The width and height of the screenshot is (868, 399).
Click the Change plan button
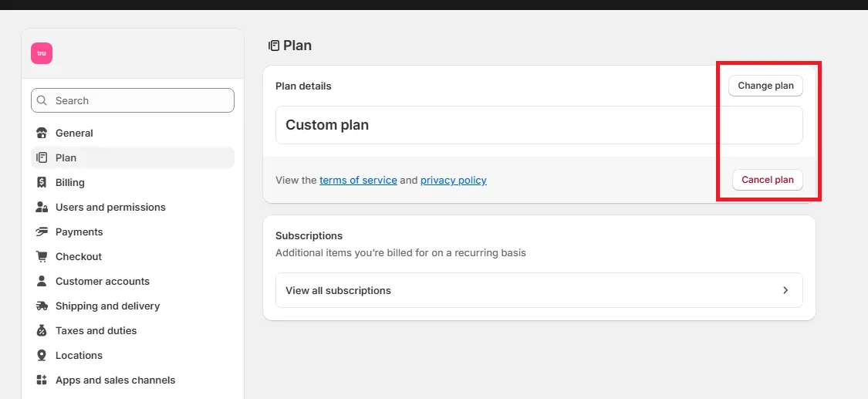coord(765,86)
